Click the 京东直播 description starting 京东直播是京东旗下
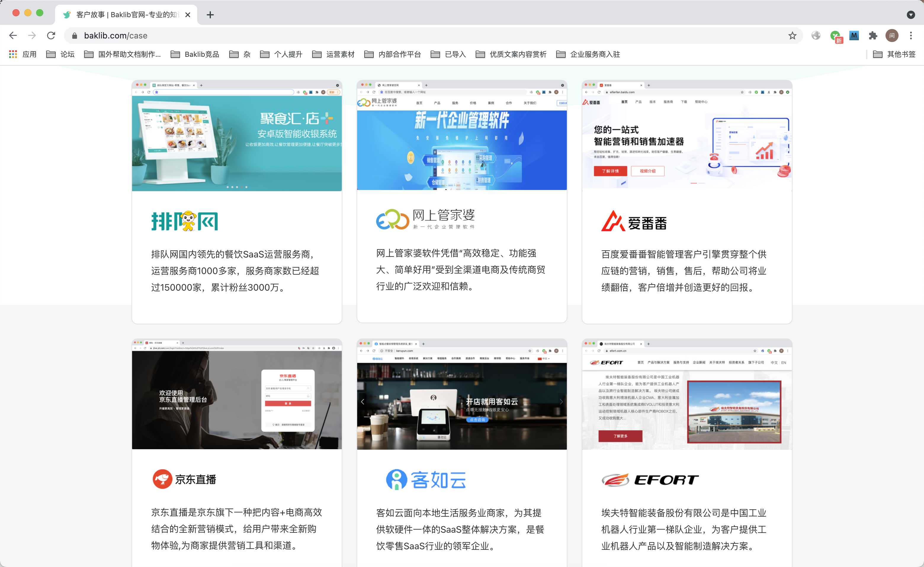The image size is (924, 567). pos(237,529)
